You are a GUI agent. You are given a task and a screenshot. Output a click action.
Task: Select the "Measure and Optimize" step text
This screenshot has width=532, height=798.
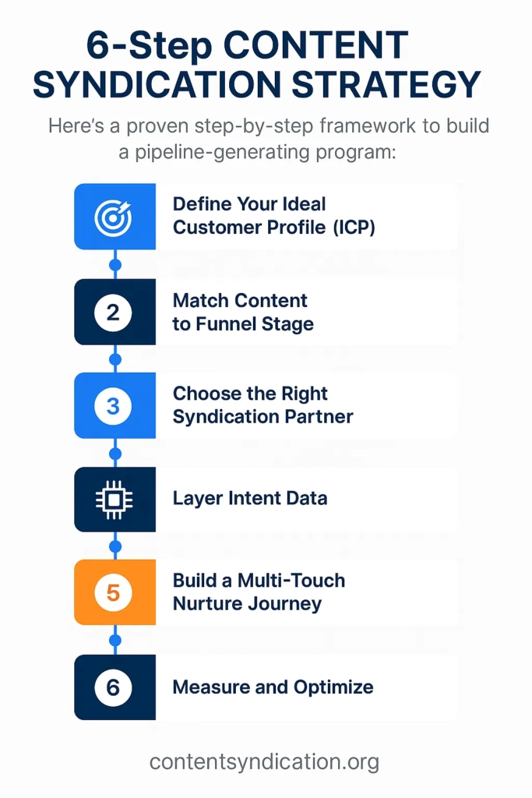[x=273, y=687]
